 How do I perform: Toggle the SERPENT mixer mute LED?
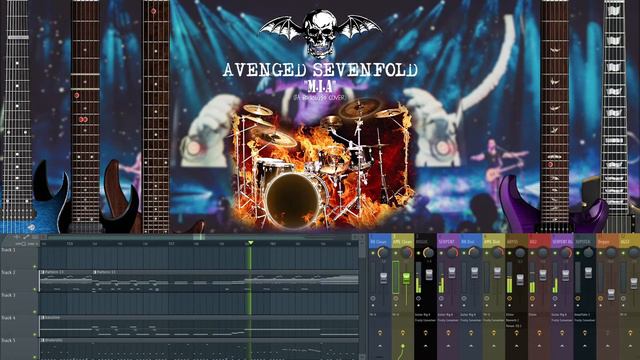pyautogui.click(x=441, y=253)
